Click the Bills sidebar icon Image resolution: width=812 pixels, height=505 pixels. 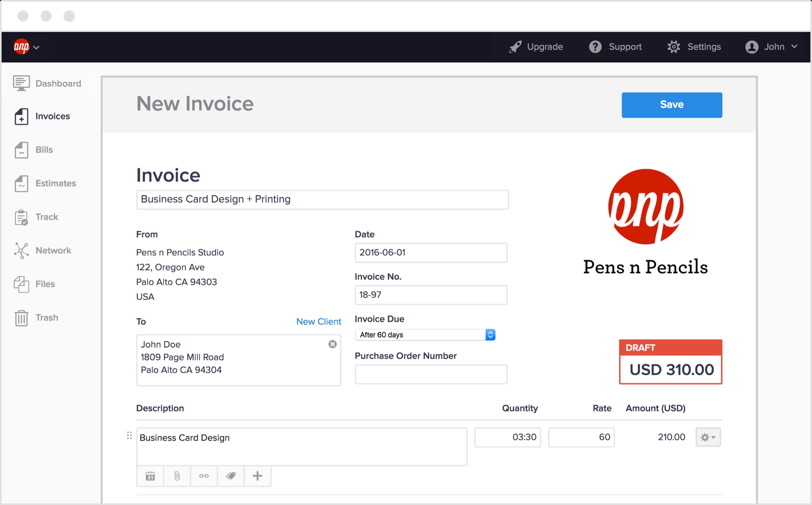pyautogui.click(x=20, y=149)
